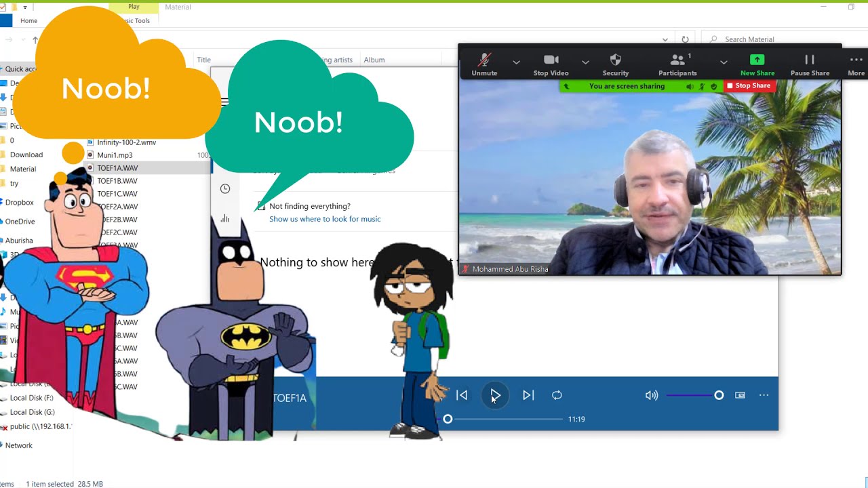Sort files by Album column
Image resolution: width=868 pixels, height=488 pixels.
pos(374,60)
